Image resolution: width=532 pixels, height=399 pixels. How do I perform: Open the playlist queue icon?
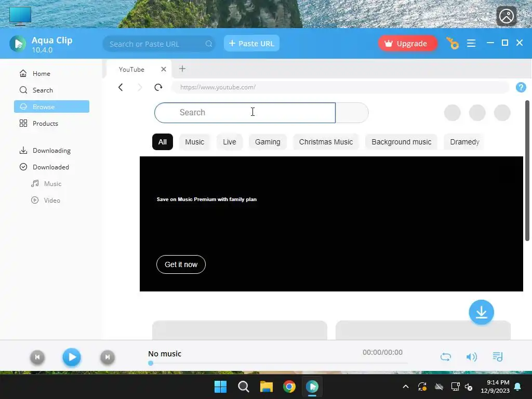(x=497, y=357)
